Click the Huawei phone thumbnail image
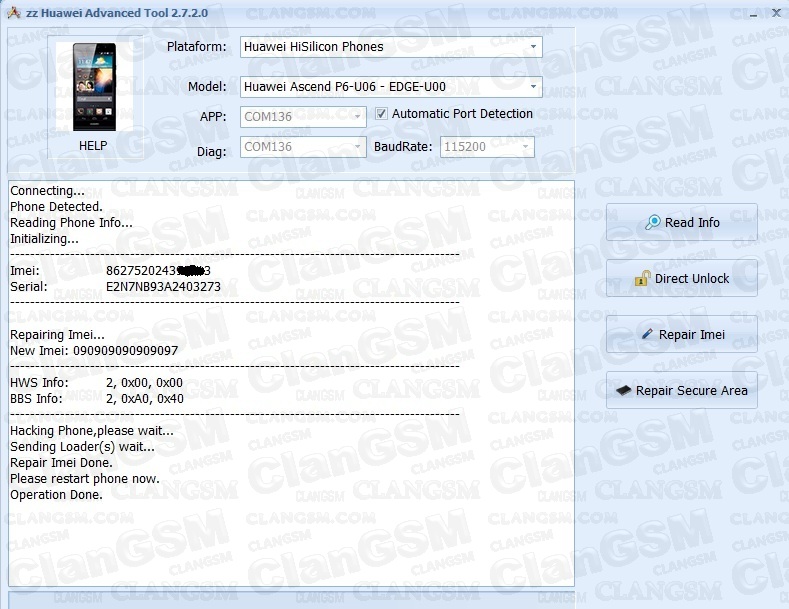789x609 pixels. pos(94,87)
